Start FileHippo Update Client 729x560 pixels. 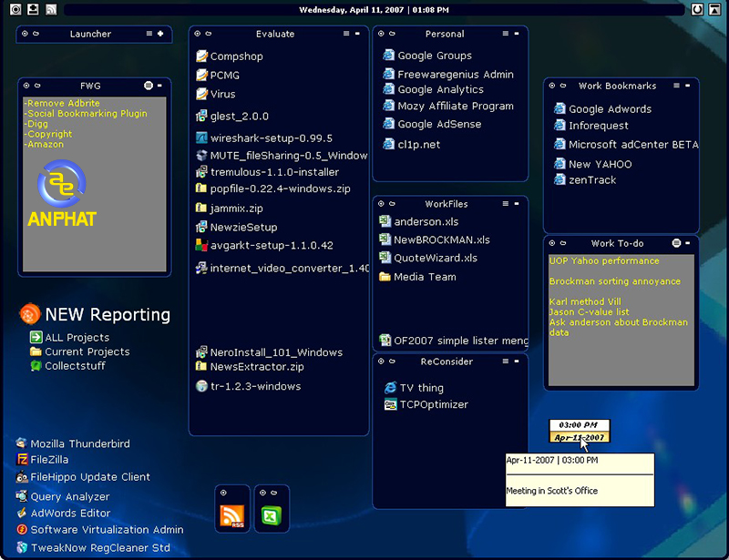(x=90, y=477)
